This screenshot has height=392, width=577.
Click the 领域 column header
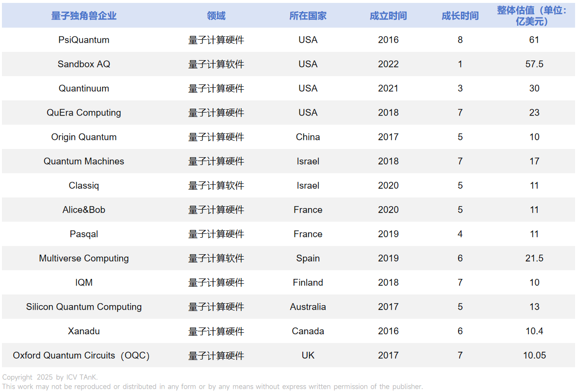[x=215, y=15]
